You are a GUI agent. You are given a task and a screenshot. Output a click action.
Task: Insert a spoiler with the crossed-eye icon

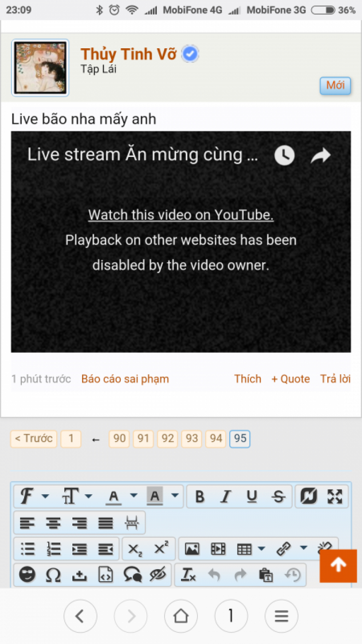click(x=158, y=575)
